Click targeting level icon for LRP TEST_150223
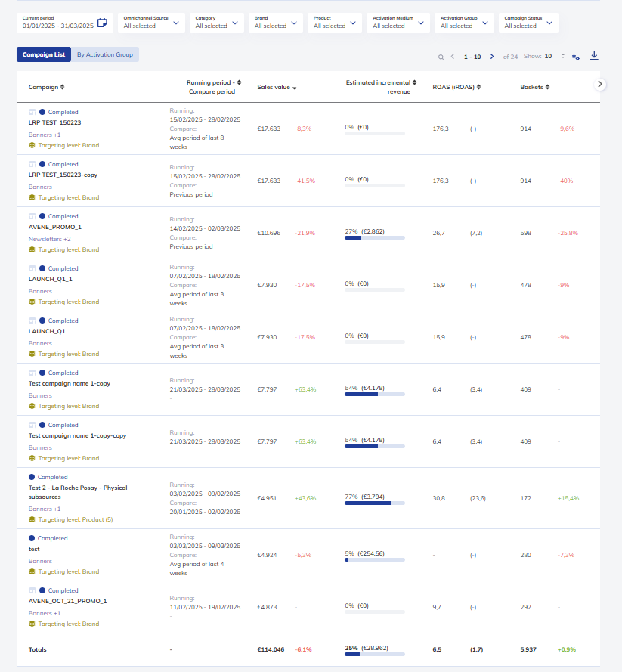This screenshot has height=672, width=622. (32, 145)
